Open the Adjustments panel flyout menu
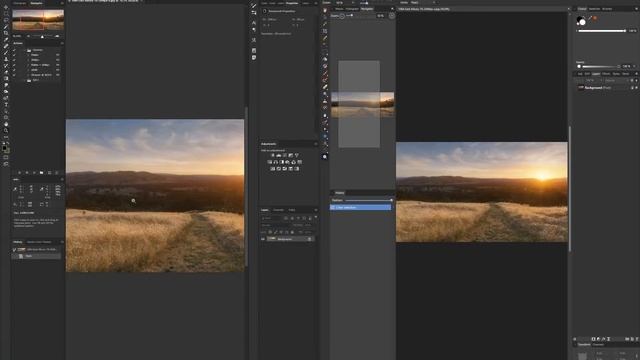Screen dimensions: 640x360 point(316,144)
